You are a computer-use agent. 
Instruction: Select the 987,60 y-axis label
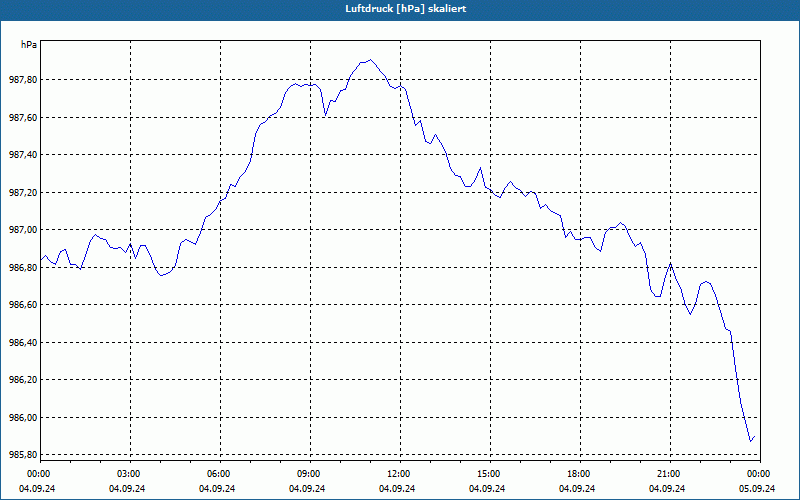(23, 117)
